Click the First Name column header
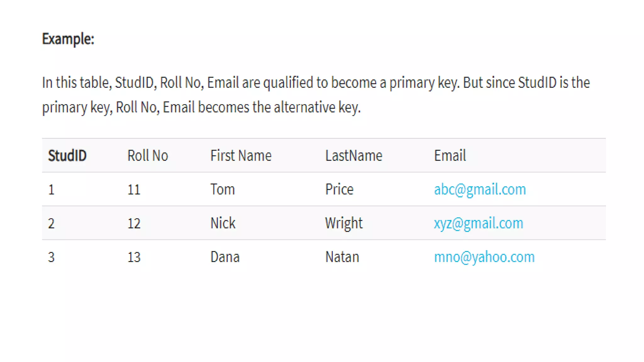 click(241, 156)
